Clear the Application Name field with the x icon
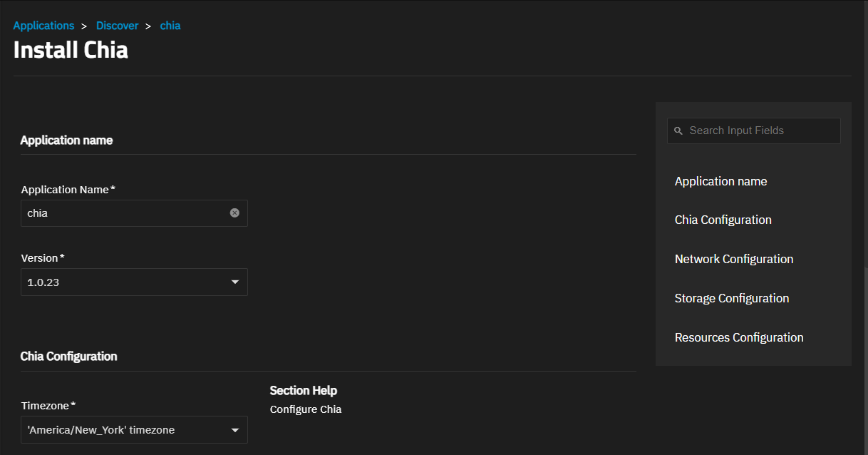Image resolution: width=868 pixels, height=455 pixels. [x=234, y=213]
